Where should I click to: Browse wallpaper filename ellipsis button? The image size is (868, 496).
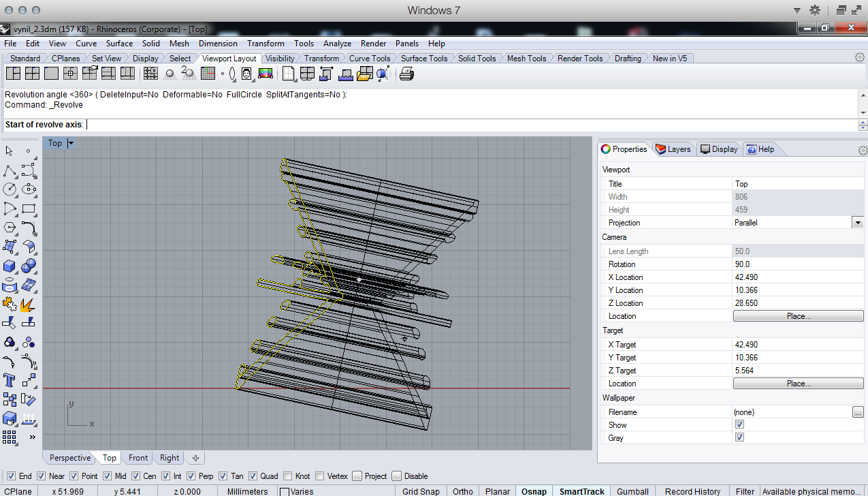tap(858, 412)
